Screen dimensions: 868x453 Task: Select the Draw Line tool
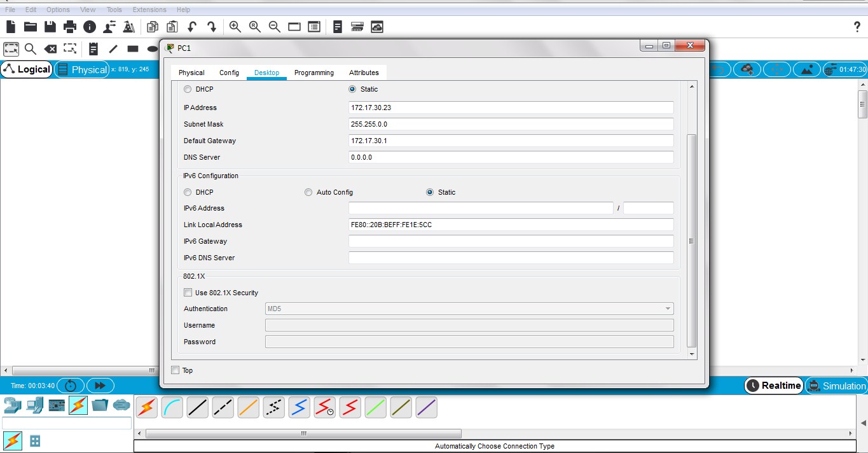pos(113,49)
